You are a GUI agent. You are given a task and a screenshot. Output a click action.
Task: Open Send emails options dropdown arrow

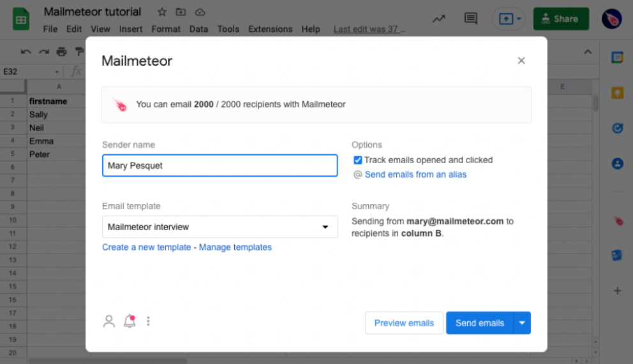(522, 323)
